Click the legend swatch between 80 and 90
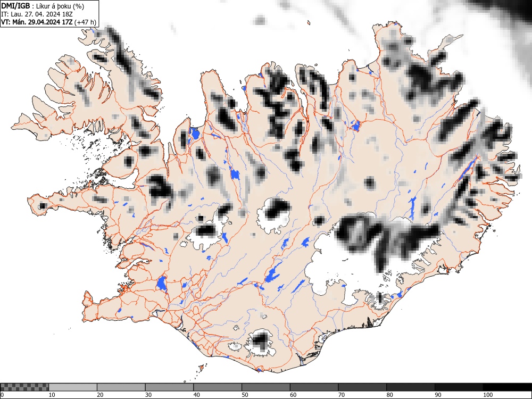The height and width of the screenshot is (399, 532). point(410,387)
